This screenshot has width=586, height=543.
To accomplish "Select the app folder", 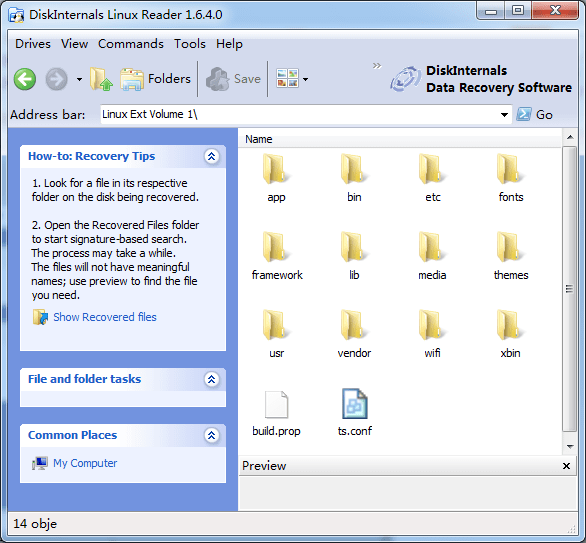I will tap(276, 178).
